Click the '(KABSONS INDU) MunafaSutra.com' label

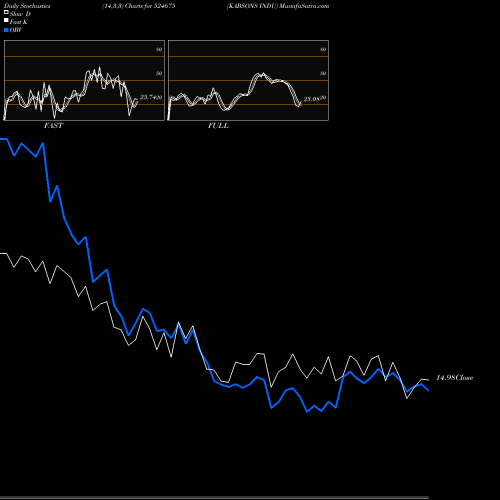pyautogui.click(x=278, y=6)
